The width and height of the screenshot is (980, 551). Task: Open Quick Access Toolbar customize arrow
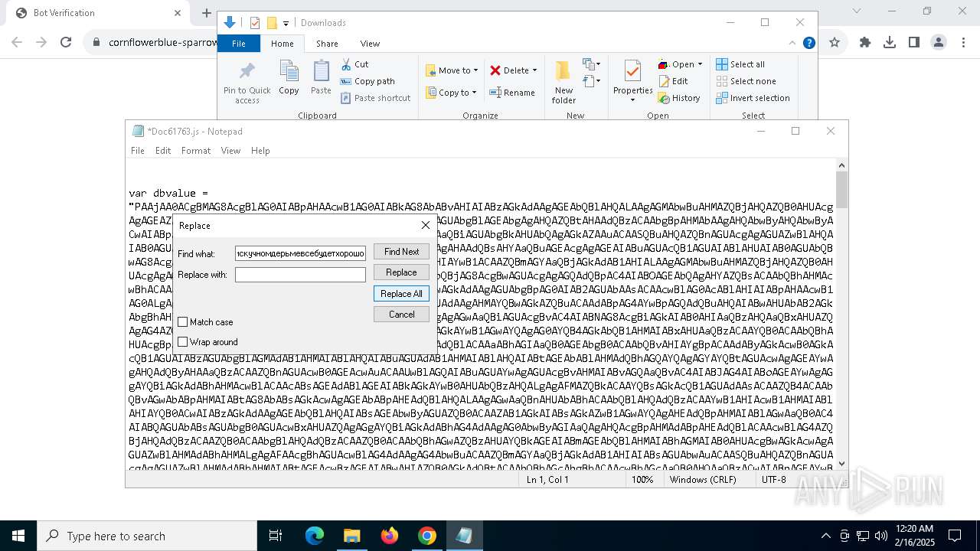tap(286, 23)
